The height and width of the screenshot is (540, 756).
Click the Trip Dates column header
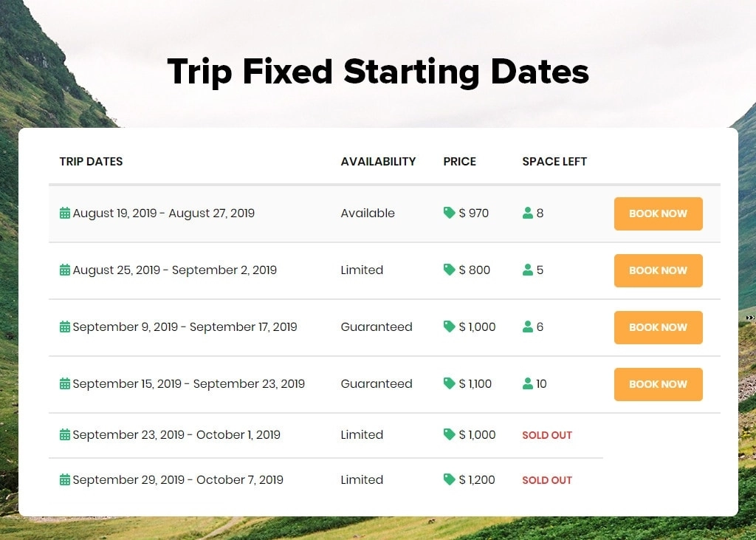coord(91,161)
